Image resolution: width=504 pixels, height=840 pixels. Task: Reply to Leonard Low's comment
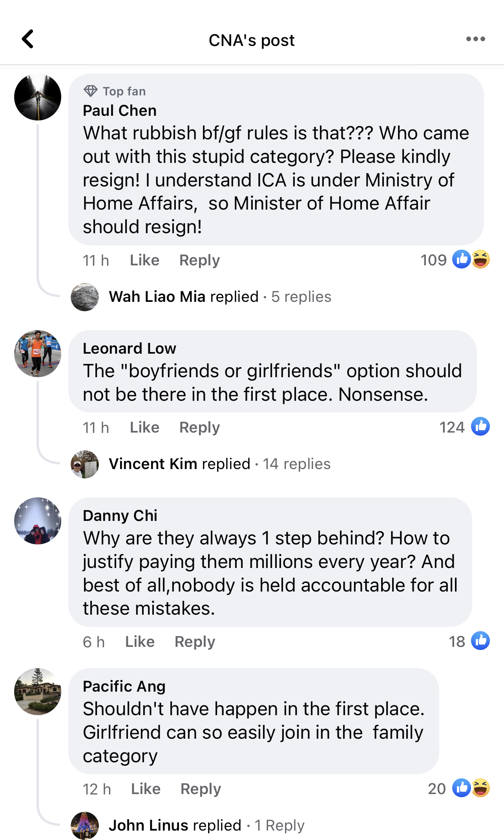point(199,427)
